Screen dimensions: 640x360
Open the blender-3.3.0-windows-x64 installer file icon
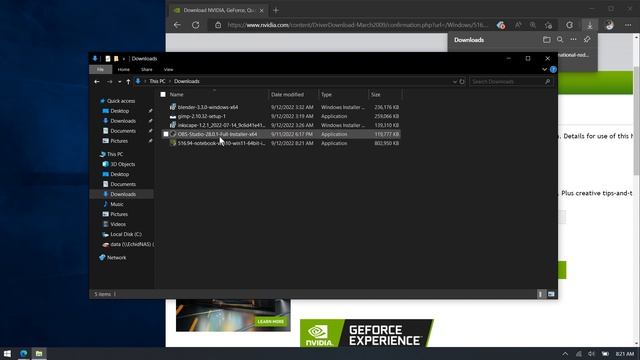click(173, 107)
